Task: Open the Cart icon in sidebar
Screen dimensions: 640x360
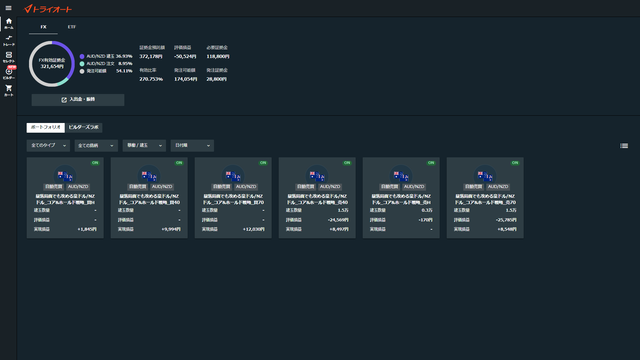Action: pos(9,90)
